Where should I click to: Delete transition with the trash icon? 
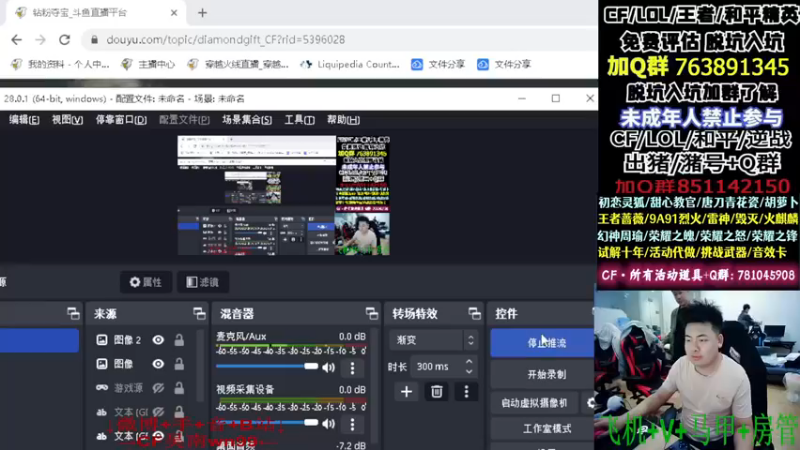pyautogui.click(x=436, y=392)
